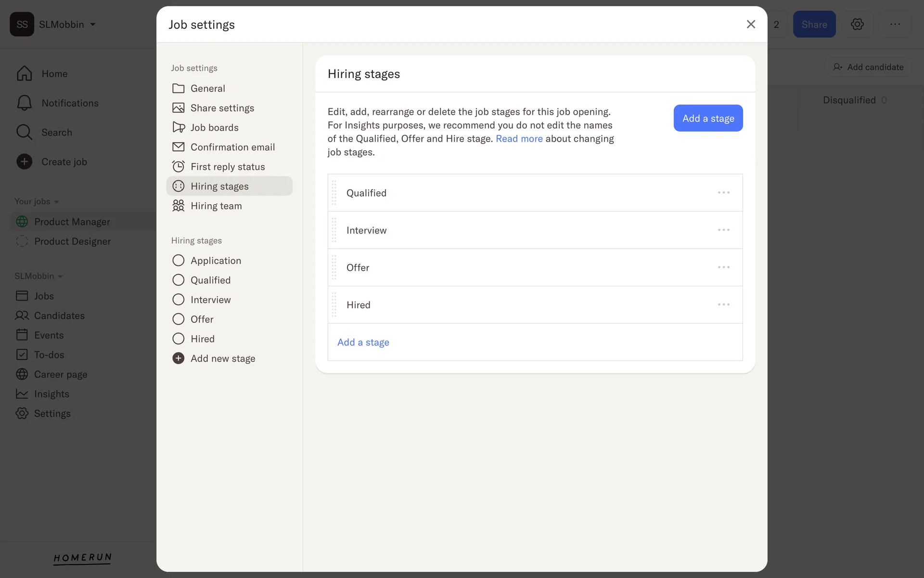Screen dimensions: 924x578
Task: Grab the Interview row drag handle
Action: (334, 230)
